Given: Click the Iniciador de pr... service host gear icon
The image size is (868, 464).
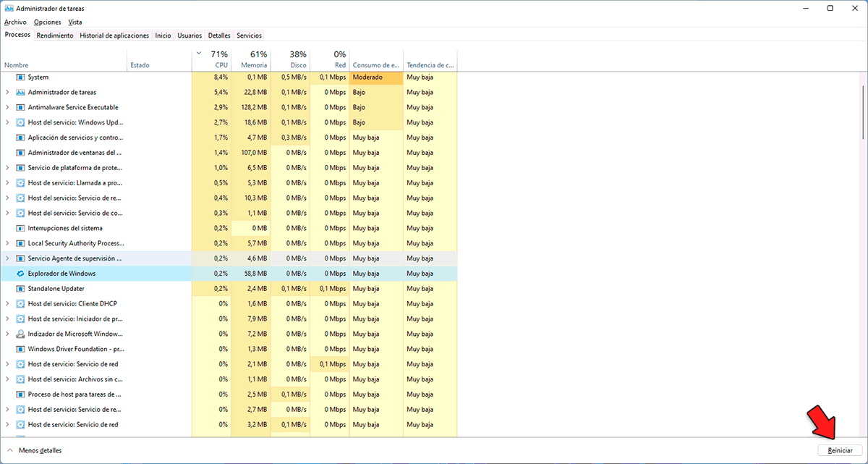Looking at the screenshot, I should (20, 319).
